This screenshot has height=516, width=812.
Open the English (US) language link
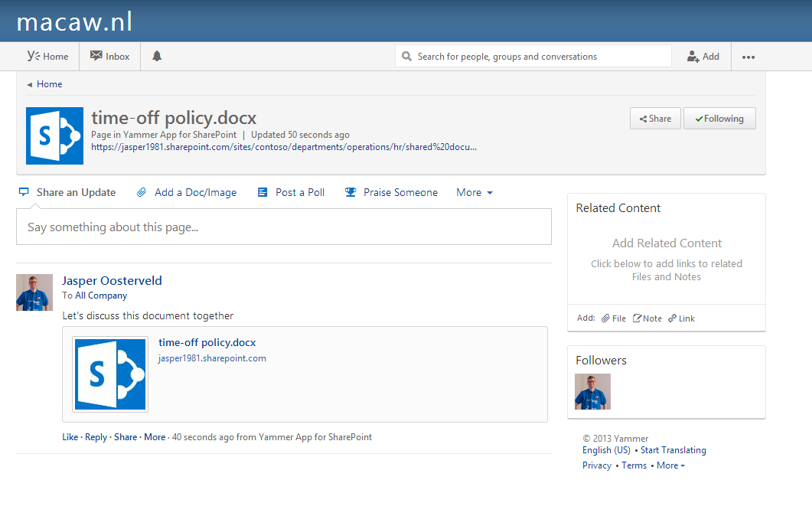[x=606, y=450]
